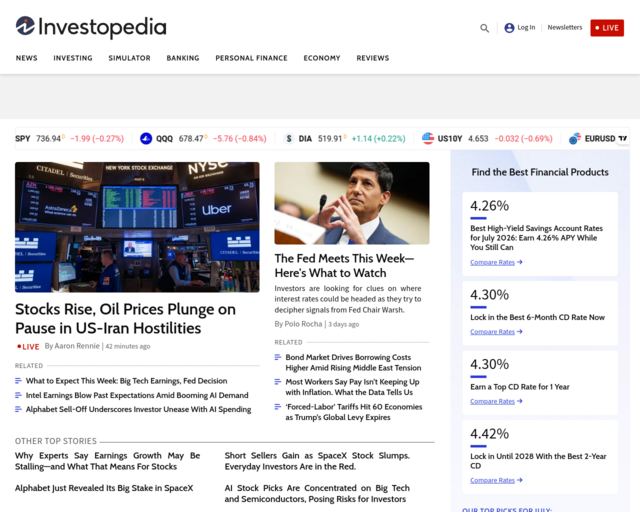This screenshot has height=512, width=640.
Task: Open Forced-Labor Tariffs Hit 60 Economies link
Action: (354, 412)
